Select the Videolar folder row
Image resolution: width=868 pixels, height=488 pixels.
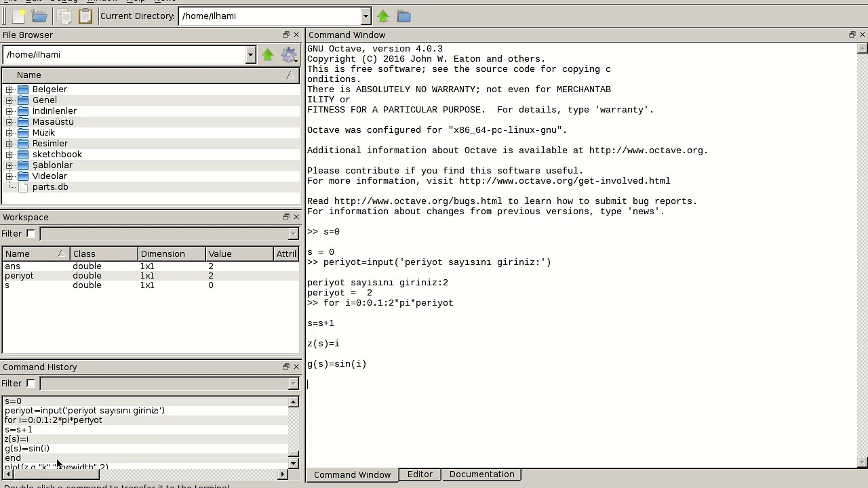(151, 176)
